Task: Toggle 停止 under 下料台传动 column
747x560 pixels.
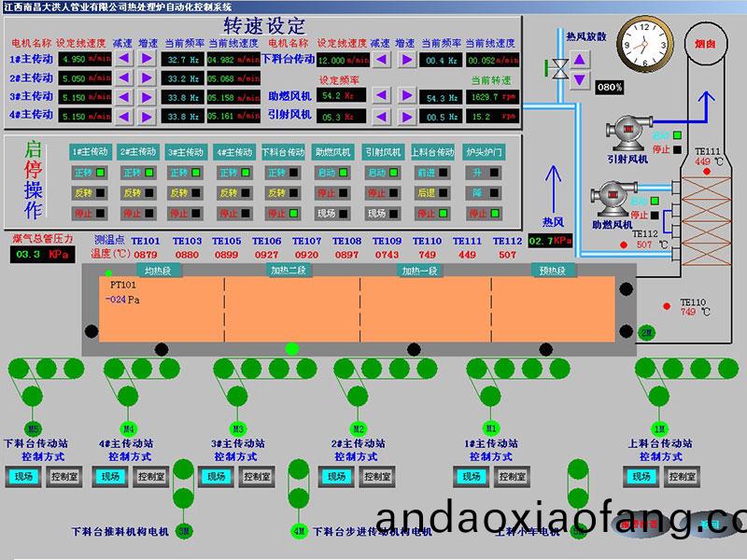Action: (283, 214)
